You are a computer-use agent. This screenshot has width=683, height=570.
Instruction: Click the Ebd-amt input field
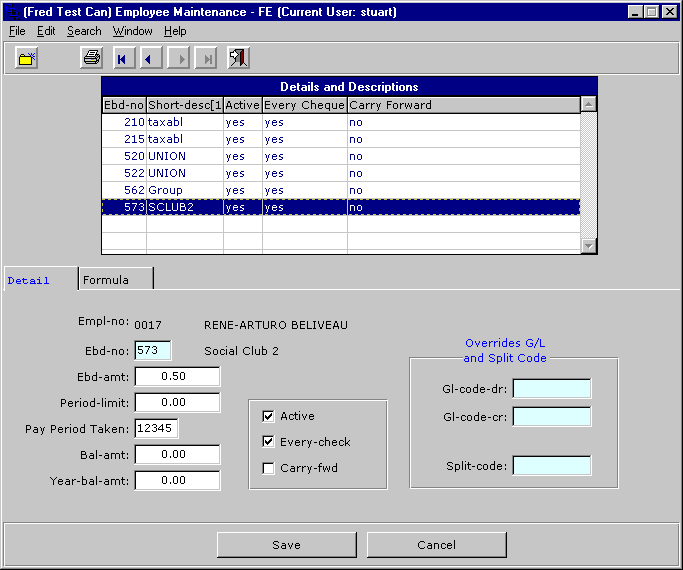(177, 377)
